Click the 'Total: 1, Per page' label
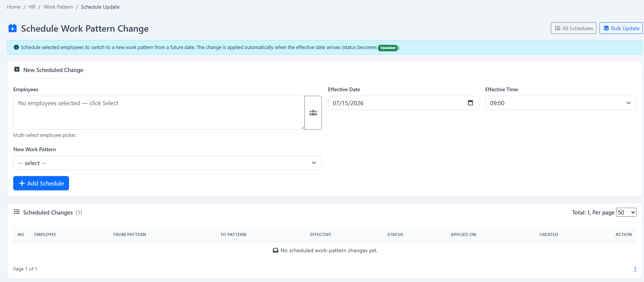 593,212
